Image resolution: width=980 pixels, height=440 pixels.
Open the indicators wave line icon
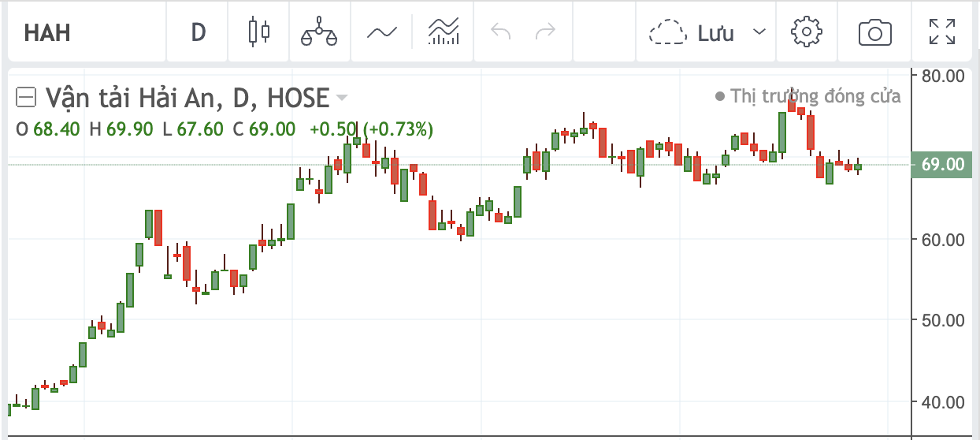click(x=382, y=32)
